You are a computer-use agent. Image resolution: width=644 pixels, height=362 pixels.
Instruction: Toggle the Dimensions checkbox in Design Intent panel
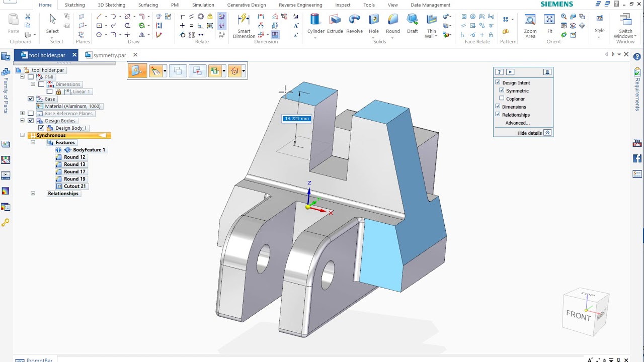point(498,107)
